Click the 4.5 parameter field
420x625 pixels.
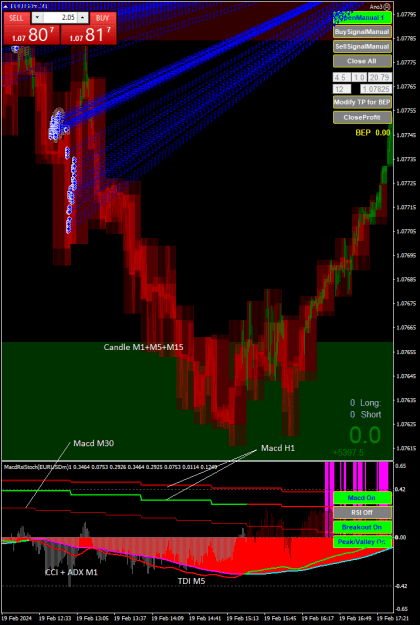pos(341,77)
